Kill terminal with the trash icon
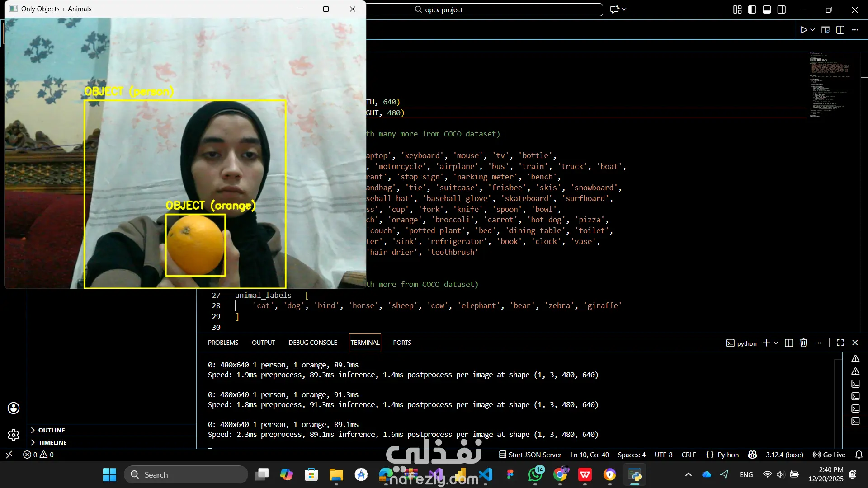The height and width of the screenshot is (488, 868). [803, 343]
